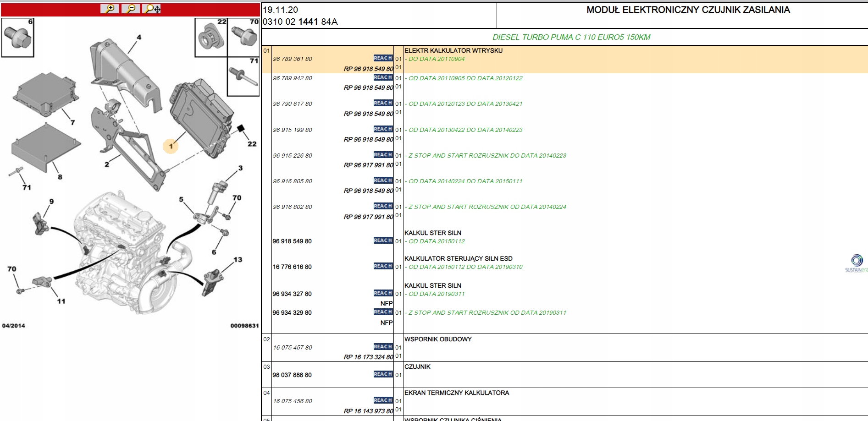The width and height of the screenshot is (868, 421).
Task: Click callout 11 in the parts diagram
Action: pyautogui.click(x=61, y=301)
